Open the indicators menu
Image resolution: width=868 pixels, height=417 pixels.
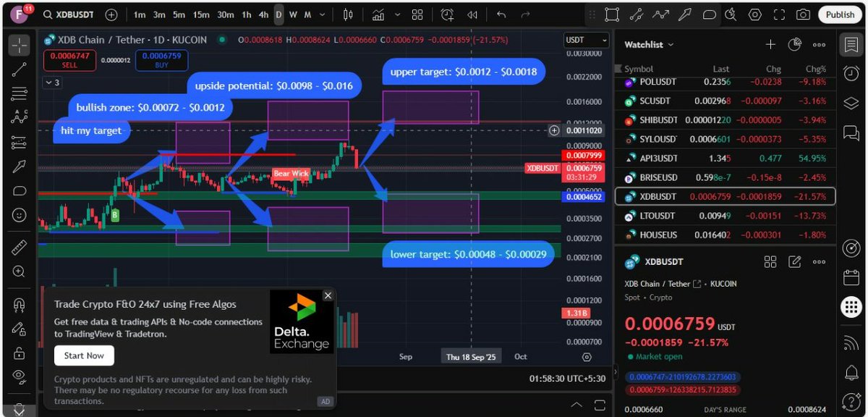tap(379, 14)
